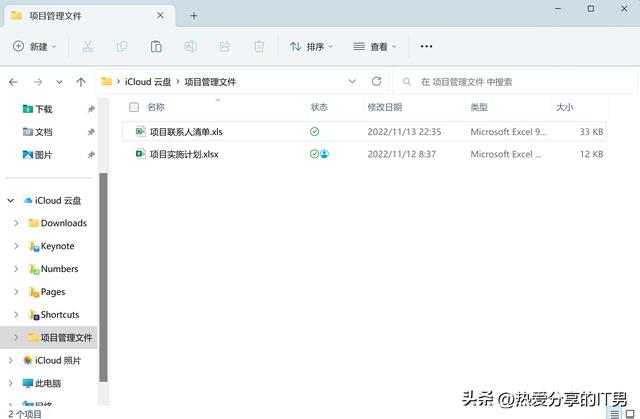Click iCloud 云盘 in the breadcrumb path
This screenshot has width=640, height=419.
point(148,82)
